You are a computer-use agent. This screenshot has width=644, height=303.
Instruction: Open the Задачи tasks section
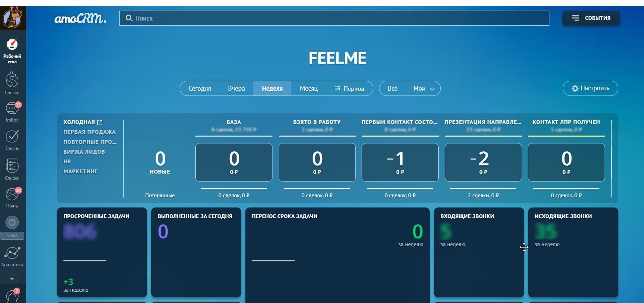pyautogui.click(x=12, y=140)
